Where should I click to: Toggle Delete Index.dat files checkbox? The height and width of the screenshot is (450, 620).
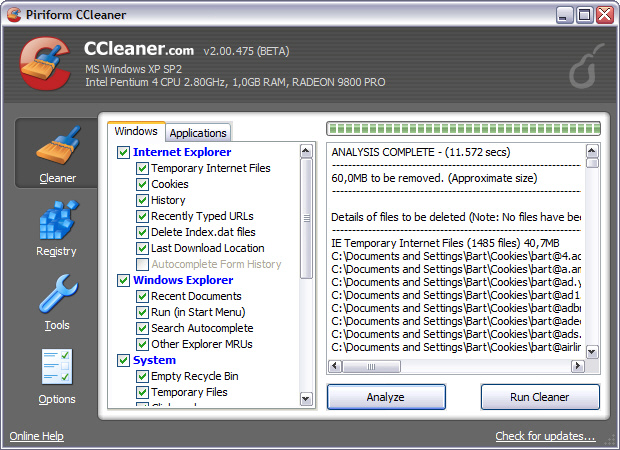tap(142, 232)
